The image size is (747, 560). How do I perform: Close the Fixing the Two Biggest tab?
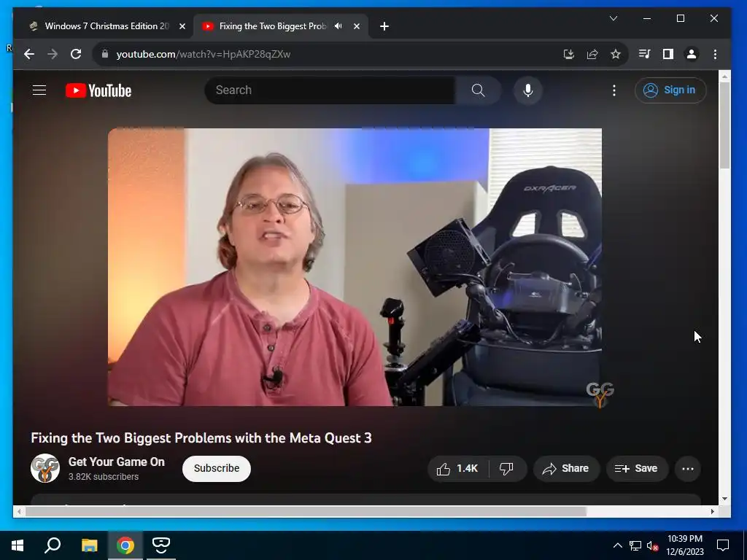pos(357,26)
